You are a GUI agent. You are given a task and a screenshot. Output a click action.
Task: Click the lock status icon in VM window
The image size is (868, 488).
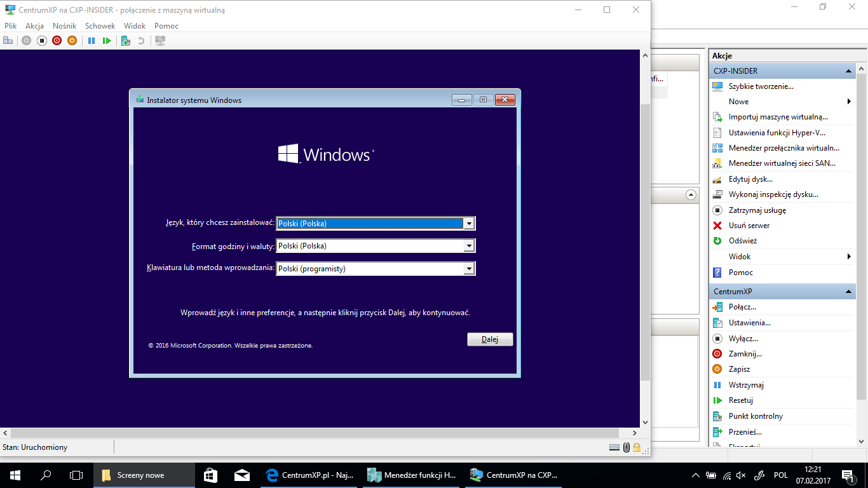pyautogui.click(x=637, y=447)
